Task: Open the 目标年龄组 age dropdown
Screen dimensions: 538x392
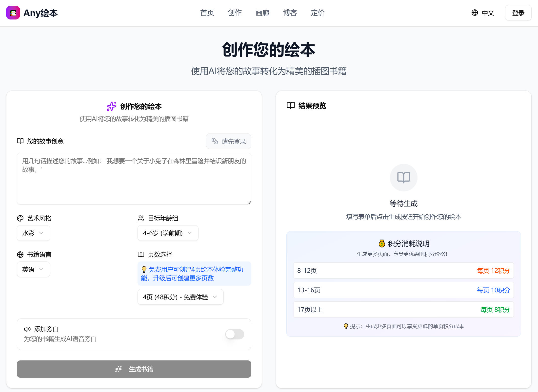Action: click(168, 233)
